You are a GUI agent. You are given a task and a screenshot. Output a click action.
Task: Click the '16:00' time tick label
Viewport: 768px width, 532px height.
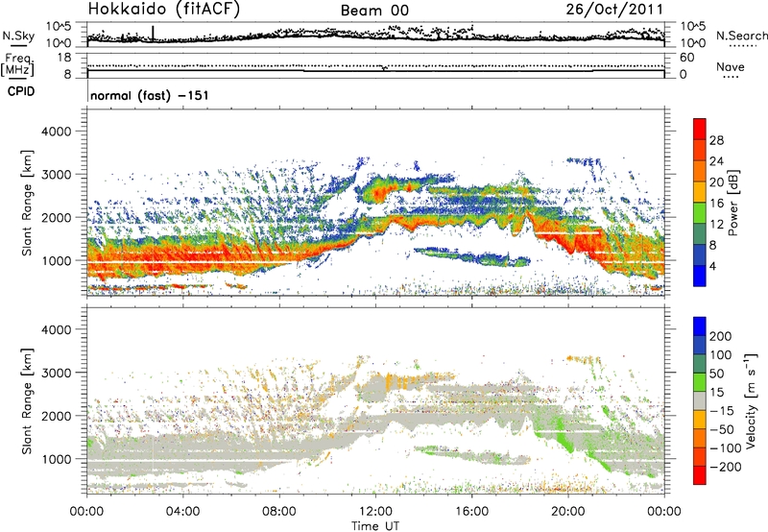tap(471, 512)
